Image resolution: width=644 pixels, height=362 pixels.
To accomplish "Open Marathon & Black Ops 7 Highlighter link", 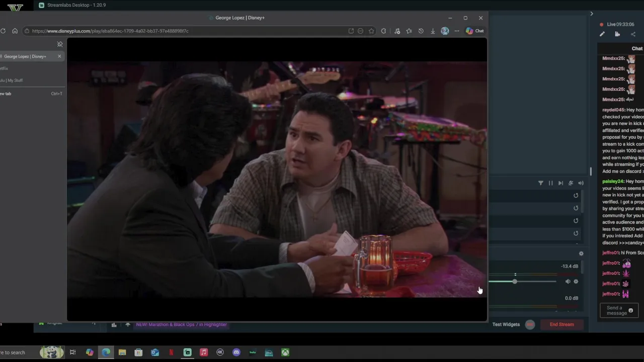I will coord(181,325).
